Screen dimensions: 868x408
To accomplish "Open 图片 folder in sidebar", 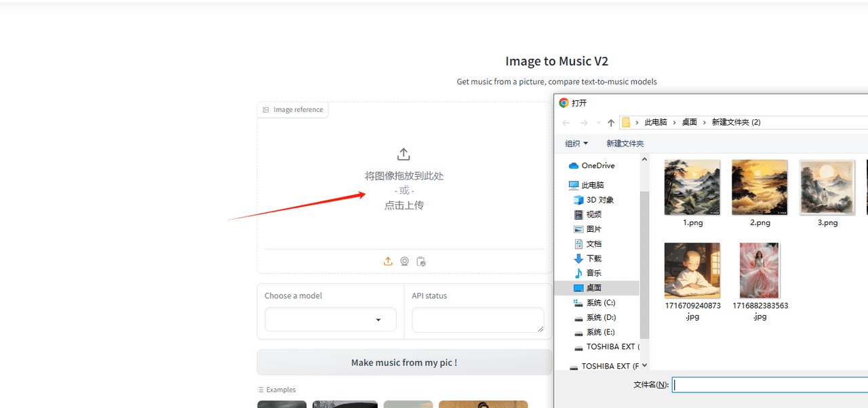I will (587, 229).
